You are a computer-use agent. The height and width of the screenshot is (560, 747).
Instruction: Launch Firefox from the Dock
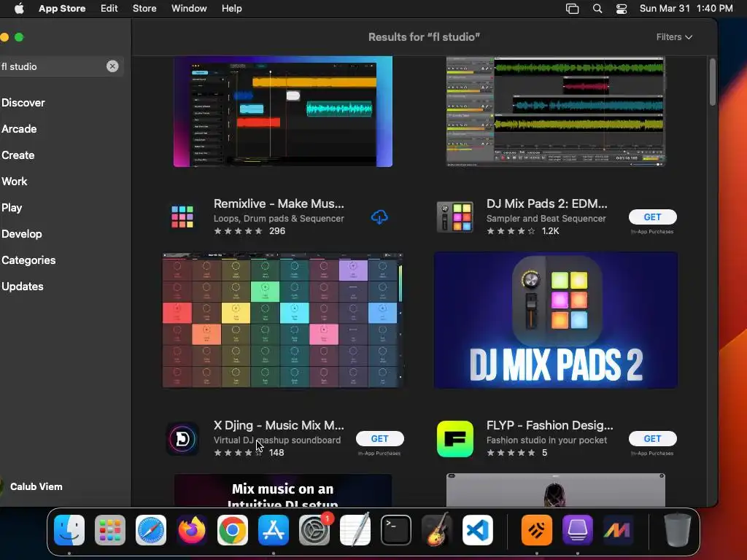[x=192, y=530]
